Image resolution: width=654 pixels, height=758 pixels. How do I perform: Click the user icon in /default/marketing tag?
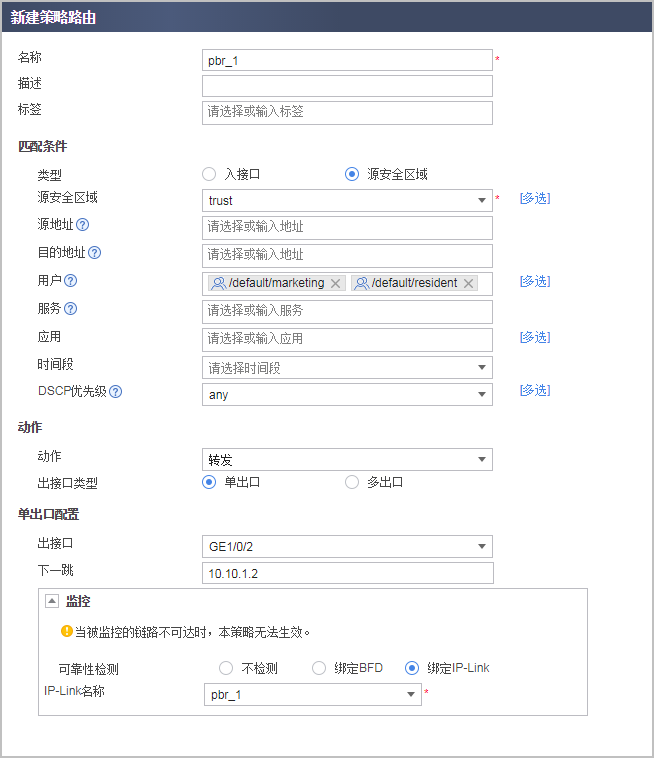[218, 283]
